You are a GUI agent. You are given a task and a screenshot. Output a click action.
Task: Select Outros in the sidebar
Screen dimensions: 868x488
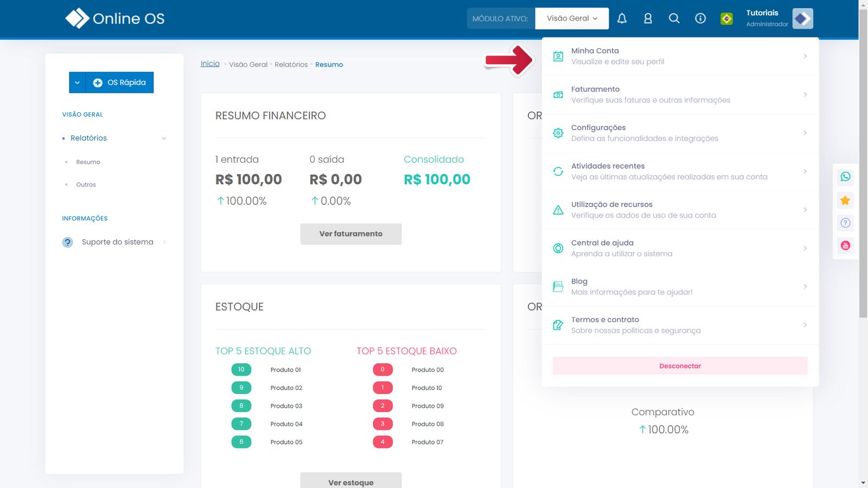click(x=86, y=185)
